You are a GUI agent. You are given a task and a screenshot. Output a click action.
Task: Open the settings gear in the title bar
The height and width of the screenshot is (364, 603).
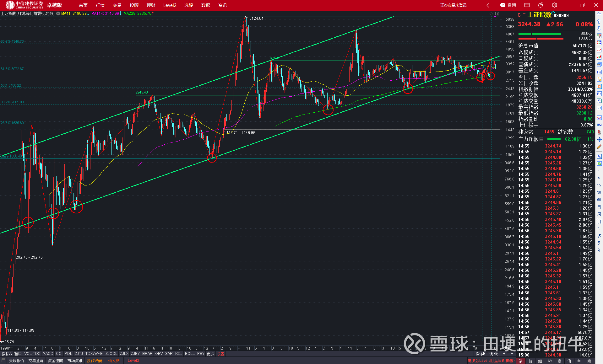(554, 5)
